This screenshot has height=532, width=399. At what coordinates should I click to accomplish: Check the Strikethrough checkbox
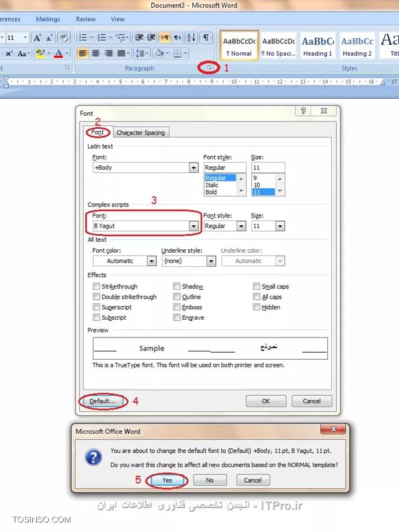click(x=97, y=286)
